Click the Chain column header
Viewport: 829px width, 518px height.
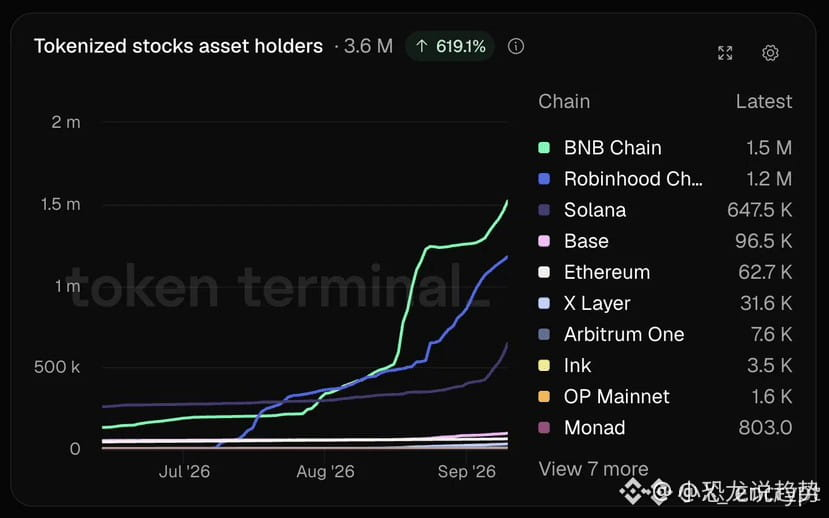[564, 101]
